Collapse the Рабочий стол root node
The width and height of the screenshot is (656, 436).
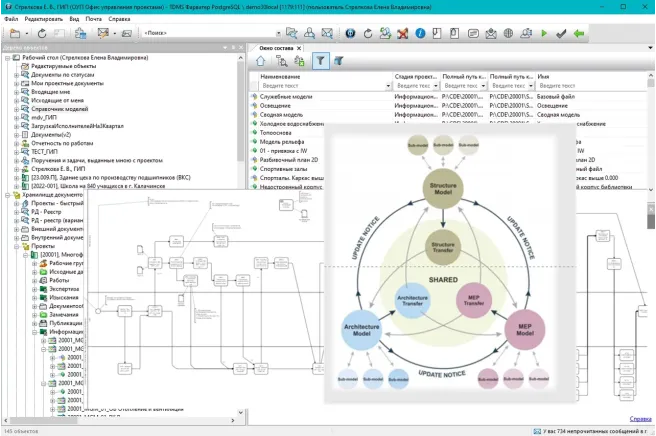6,58
